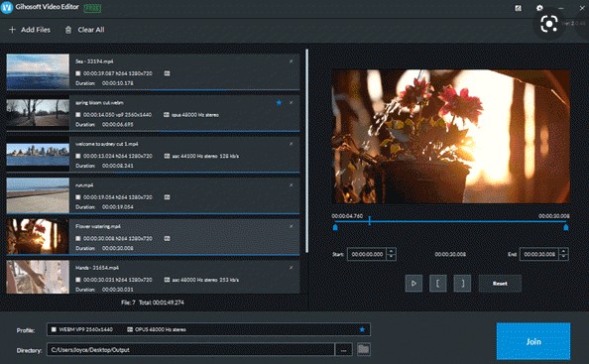
Task: Select the Flower watering.mp4 thumbnail
Action: click(x=38, y=236)
